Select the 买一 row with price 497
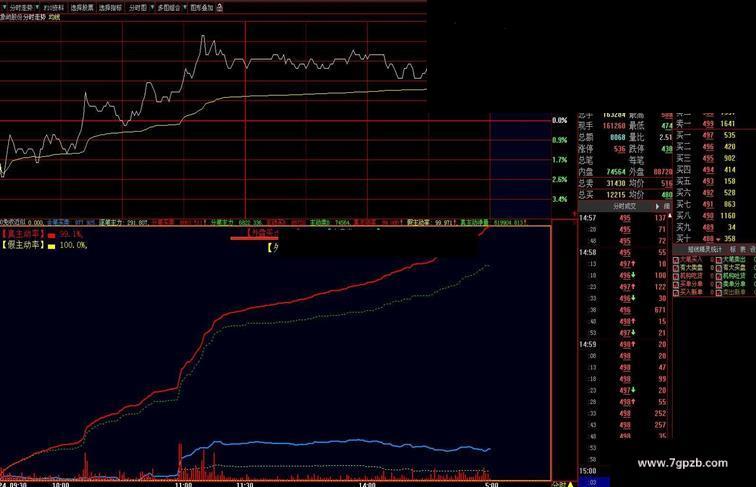The height and width of the screenshot is (487, 756). click(705, 135)
